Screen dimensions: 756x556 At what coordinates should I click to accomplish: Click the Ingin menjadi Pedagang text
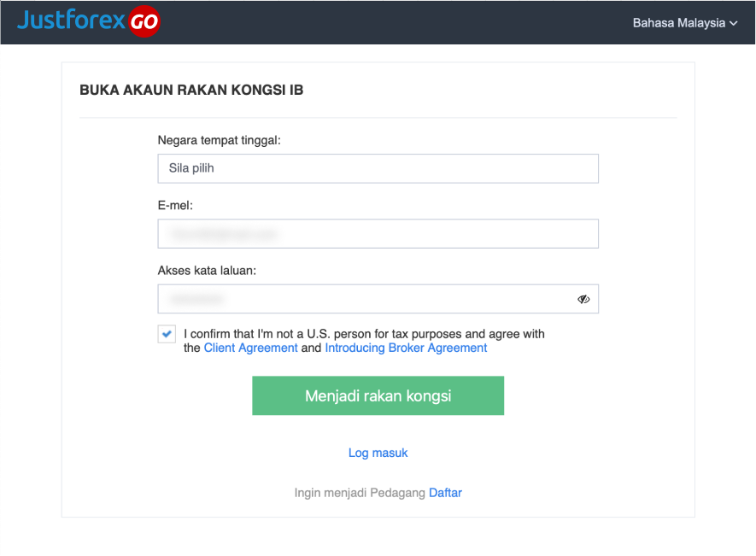(x=360, y=493)
